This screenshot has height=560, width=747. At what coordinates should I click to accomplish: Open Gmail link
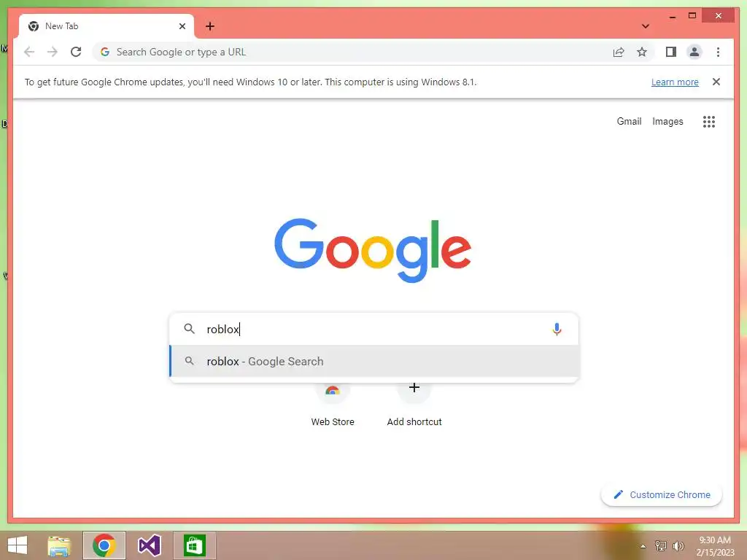pyautogui.click(x=629, y=122)
